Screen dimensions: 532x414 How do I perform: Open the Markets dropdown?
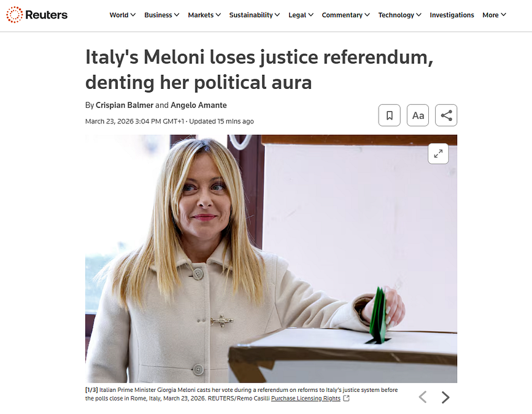(204, 15)
